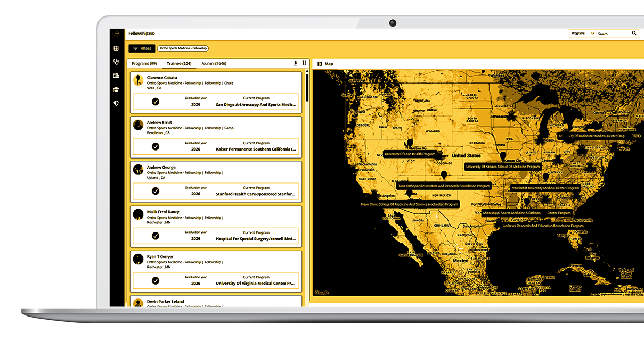Click the University Of Virginia Medical Center program
This screenshot has width=644, height=341.
tap(256, 284)
